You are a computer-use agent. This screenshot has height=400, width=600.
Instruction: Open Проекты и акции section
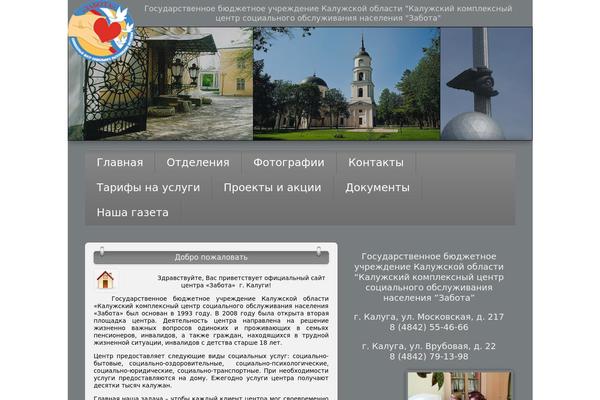[272, 188]
